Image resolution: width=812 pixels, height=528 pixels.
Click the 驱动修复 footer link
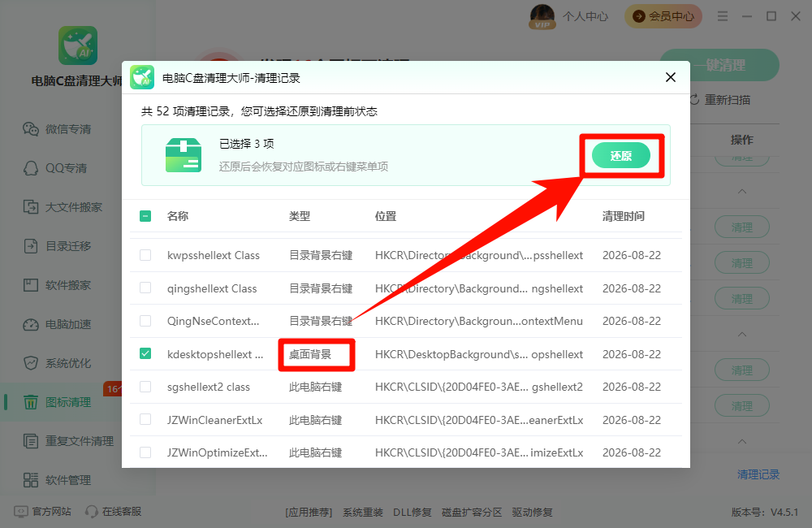(532, 512)
